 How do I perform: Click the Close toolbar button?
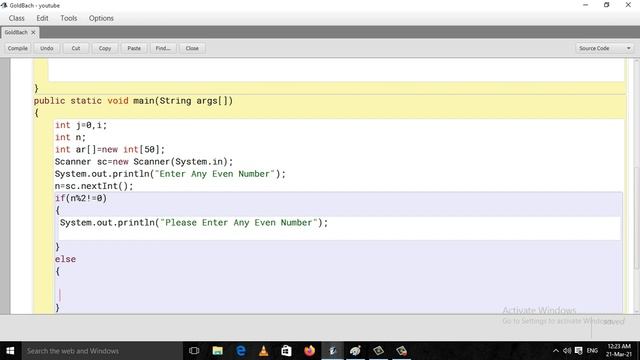[x=192, y=48]
